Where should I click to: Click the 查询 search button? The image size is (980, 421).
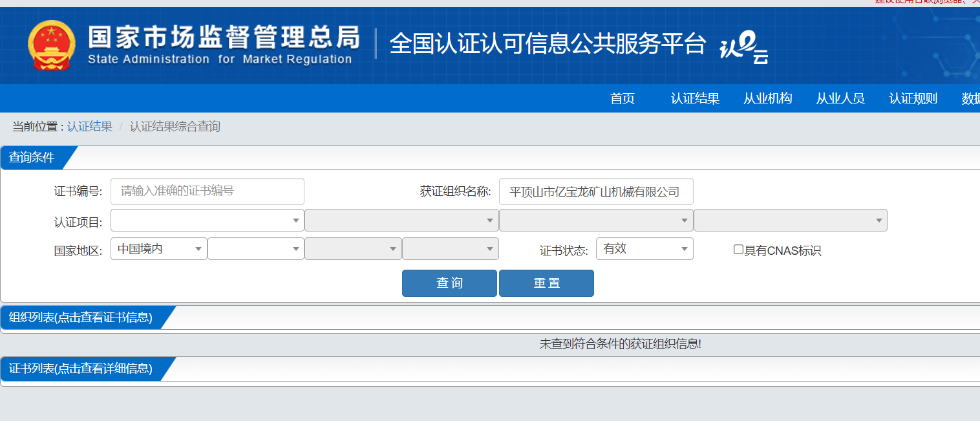coord(449,283)
